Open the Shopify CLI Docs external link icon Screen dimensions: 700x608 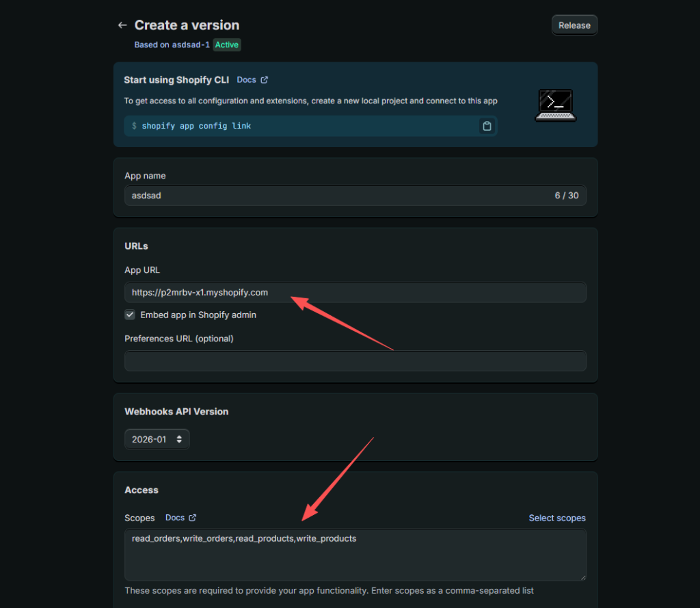pyautogui.click(x=265, y=80)
